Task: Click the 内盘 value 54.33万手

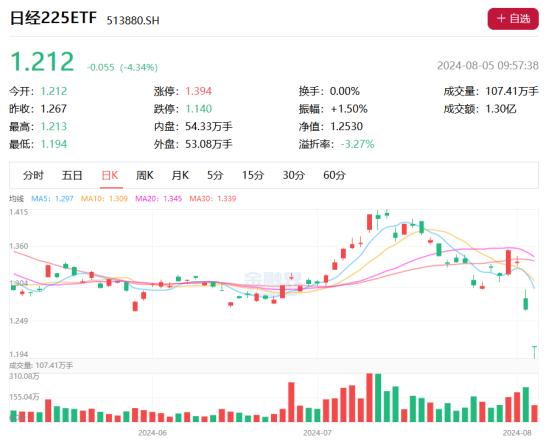Action: [x=209, y=126]
